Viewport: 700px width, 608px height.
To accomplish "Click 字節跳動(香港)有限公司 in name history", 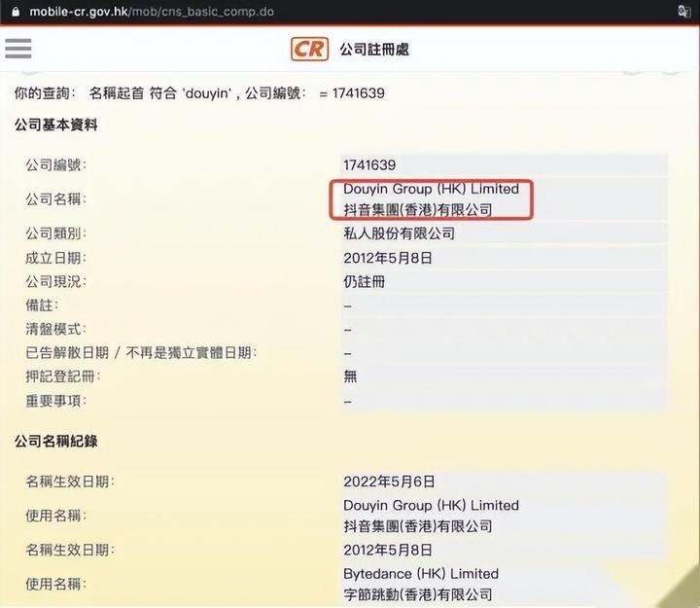I will (418, 594).
